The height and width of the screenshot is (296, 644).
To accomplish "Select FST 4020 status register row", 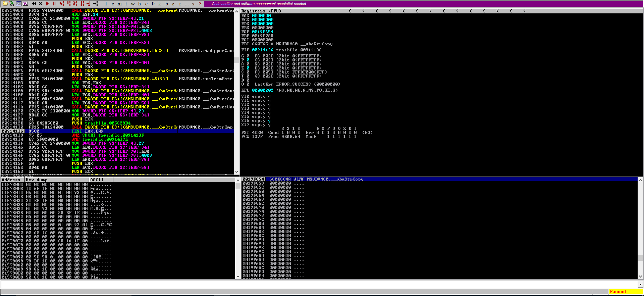I will click(x=307, y=133).
